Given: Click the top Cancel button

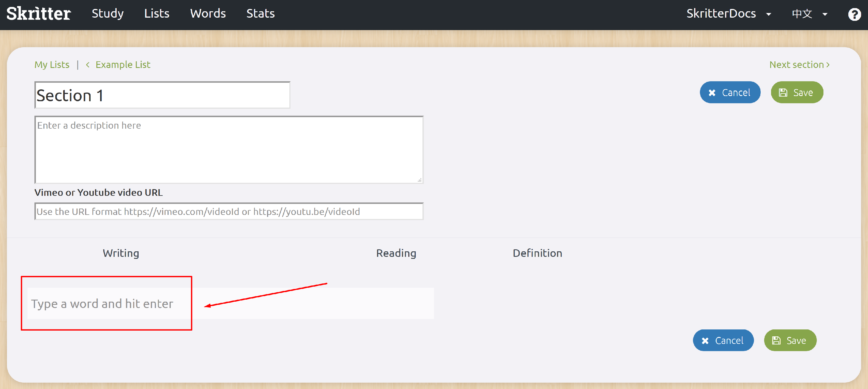Looking at the screenshot, I should (x=730, y=92).
